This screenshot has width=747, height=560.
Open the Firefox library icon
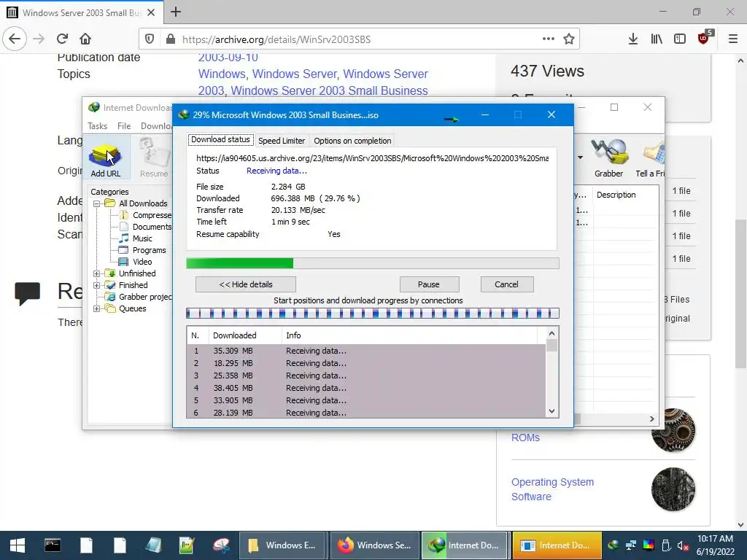point(657,39)
